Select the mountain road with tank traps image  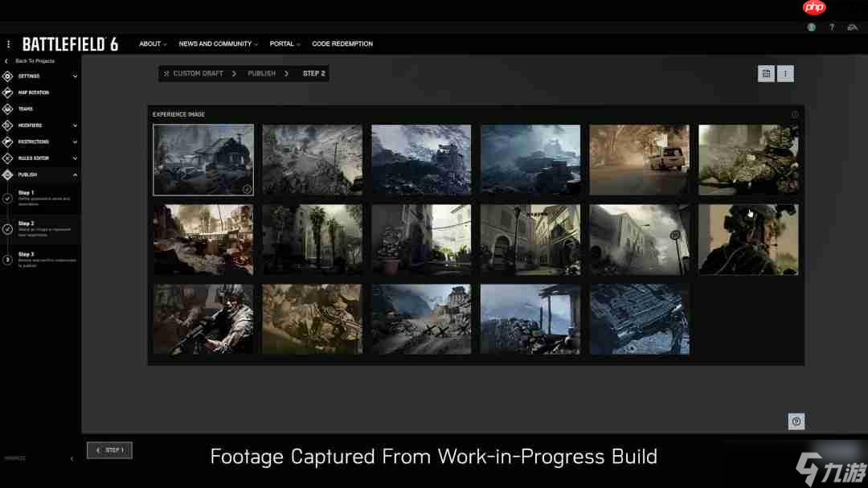(x=421, y=319)
